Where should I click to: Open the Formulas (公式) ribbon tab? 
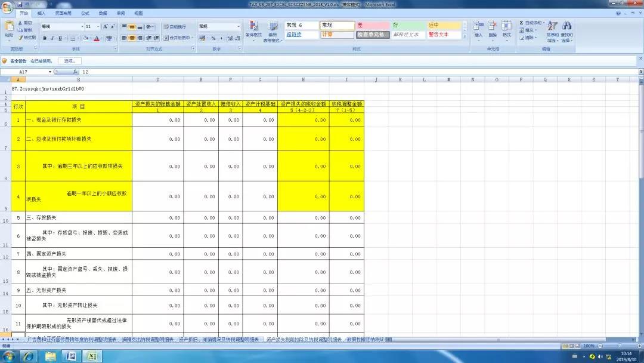(x=85, y=13)
